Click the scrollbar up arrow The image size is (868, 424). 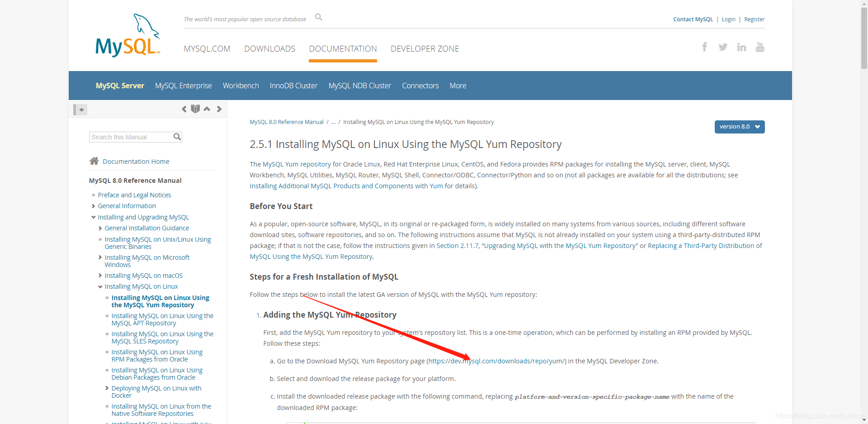point(864,3)
